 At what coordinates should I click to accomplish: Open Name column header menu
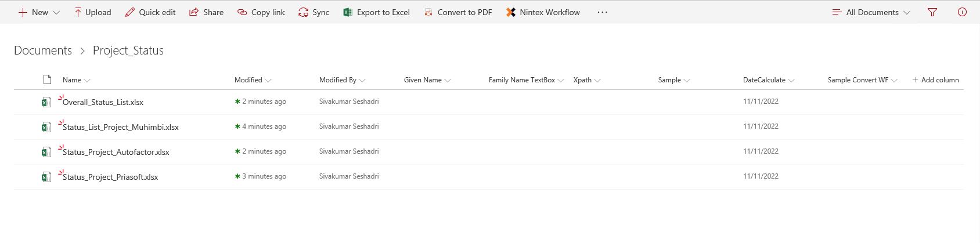(x=77, y=80)
